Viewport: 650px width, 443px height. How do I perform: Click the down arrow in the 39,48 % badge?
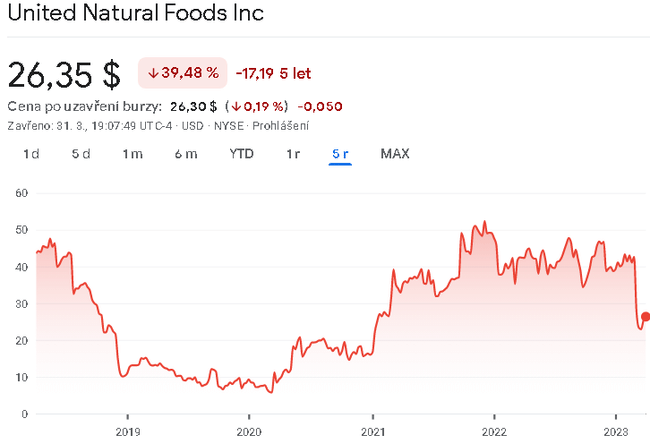153,73
